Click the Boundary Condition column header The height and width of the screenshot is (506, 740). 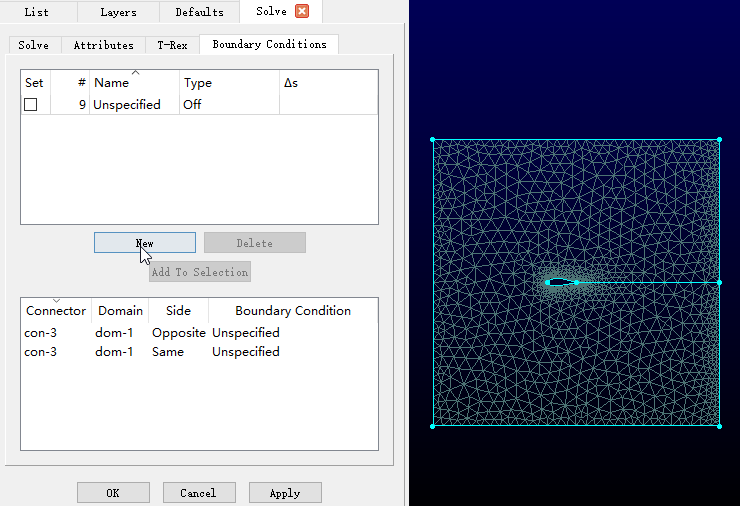[x=293, y=311]
